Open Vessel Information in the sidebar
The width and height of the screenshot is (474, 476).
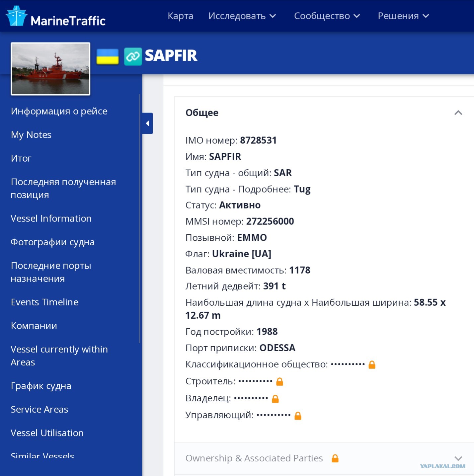click(51, 218)
